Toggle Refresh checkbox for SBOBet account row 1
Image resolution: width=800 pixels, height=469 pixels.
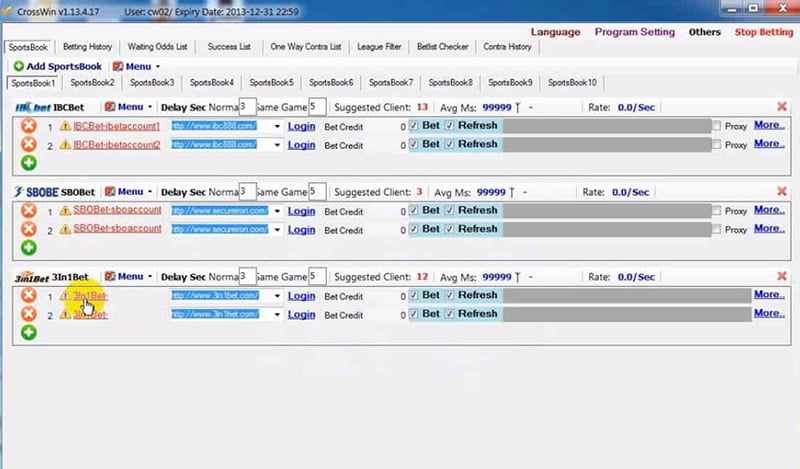[x=449, y=210]
